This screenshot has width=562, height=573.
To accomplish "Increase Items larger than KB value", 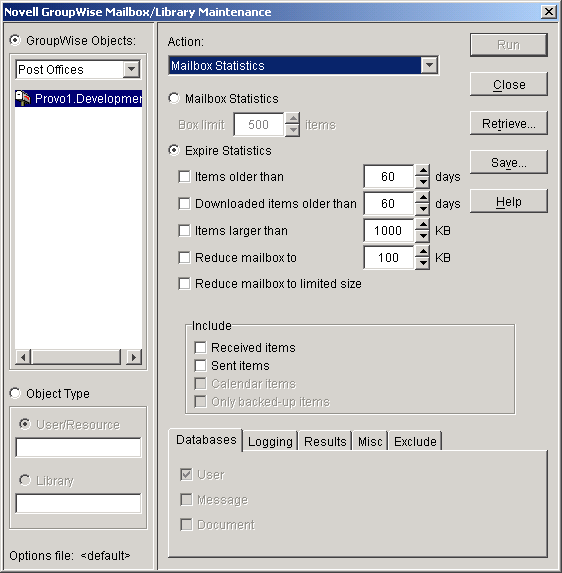I will pos(423,224).
